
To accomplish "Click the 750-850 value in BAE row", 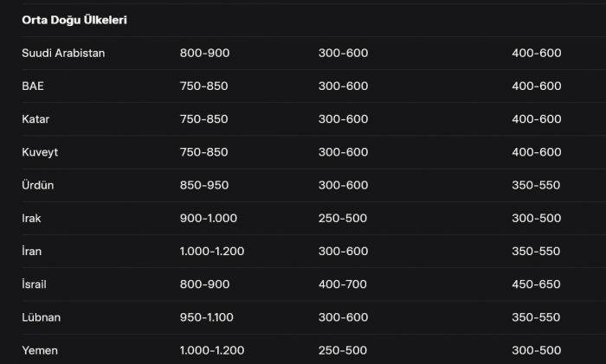I will pos(204,86).
